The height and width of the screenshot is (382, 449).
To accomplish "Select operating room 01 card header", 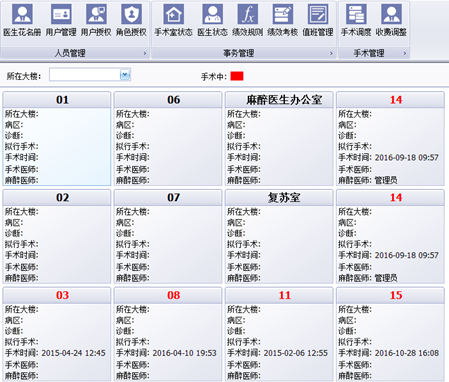I will click(57, 100).
